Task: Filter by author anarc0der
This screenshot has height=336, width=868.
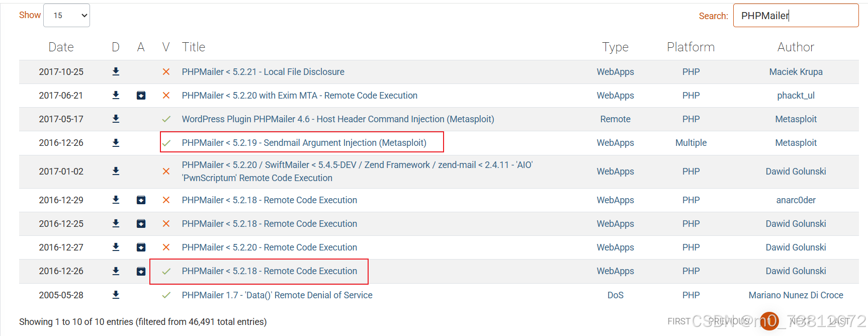Action: 796,200
